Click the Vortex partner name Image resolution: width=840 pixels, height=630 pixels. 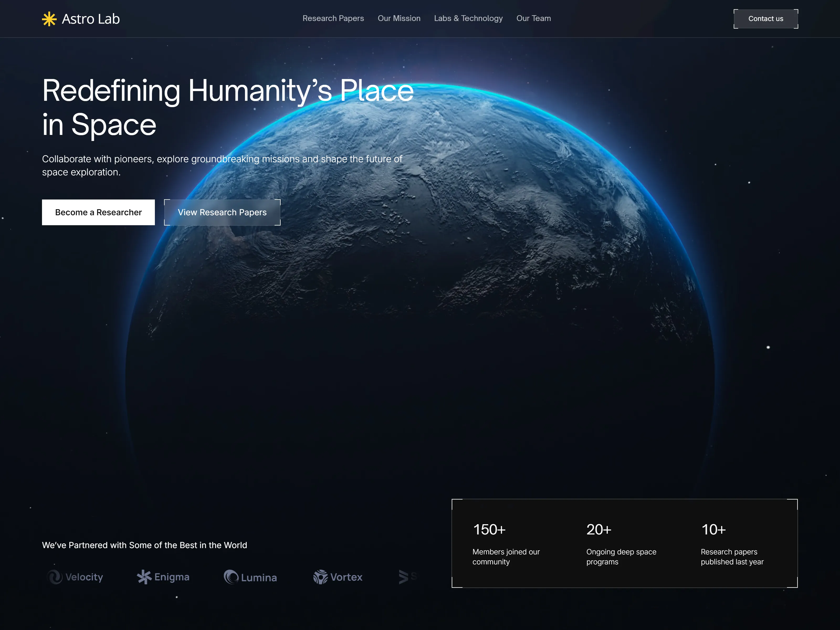[x=346, y=577]
